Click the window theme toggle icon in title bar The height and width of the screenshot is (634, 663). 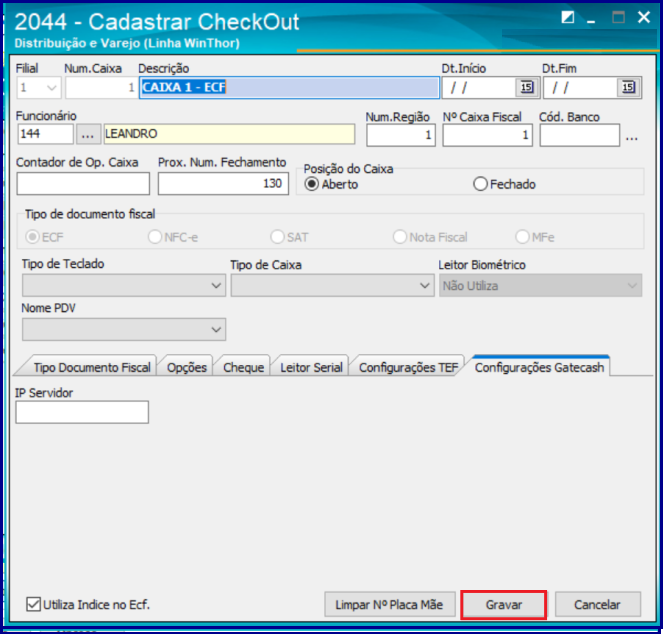click(x=568, y=17)
